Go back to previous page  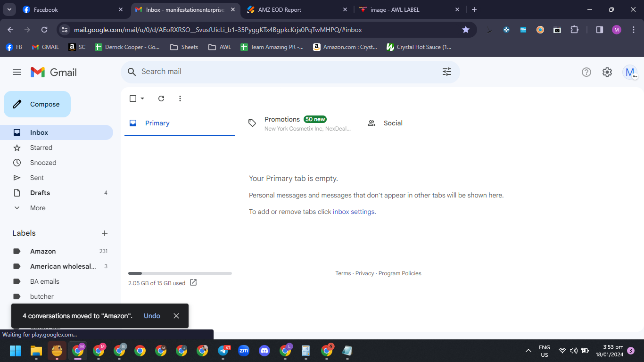pos(10,30)
